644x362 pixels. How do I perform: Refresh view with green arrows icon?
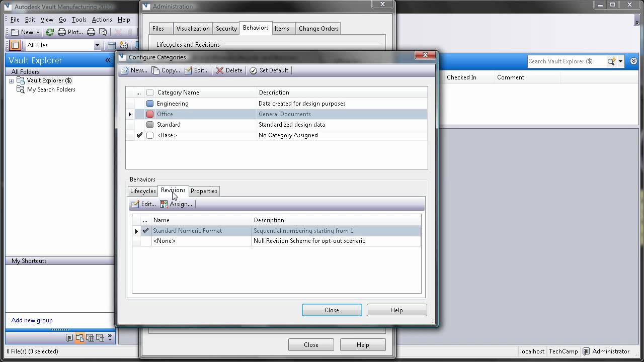[50, 32]
